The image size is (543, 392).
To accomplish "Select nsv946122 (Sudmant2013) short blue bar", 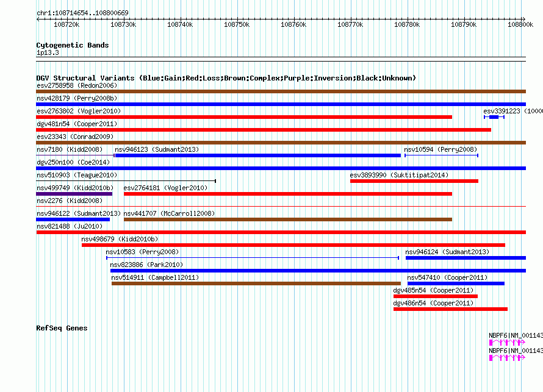I will pos(73,219).
